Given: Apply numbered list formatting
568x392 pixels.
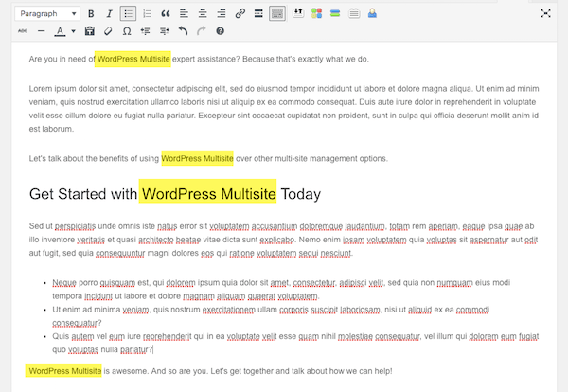Looking at the screenshot, I should (x=147, y=14).
